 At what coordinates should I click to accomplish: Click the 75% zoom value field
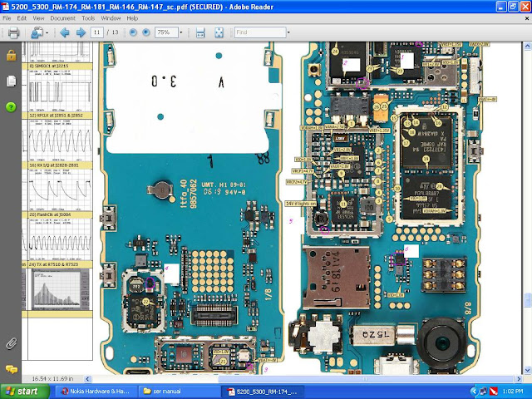tap(166, 32)
